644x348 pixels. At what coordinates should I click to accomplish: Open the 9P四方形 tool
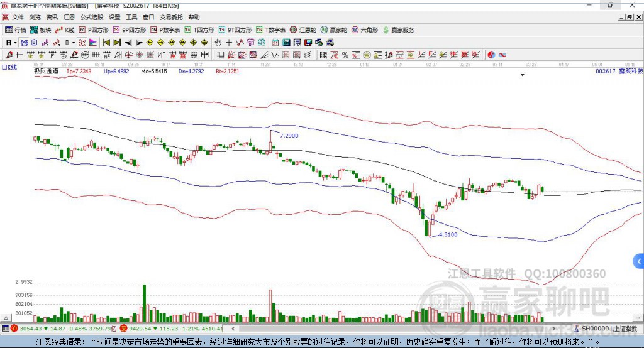(130, 30)
